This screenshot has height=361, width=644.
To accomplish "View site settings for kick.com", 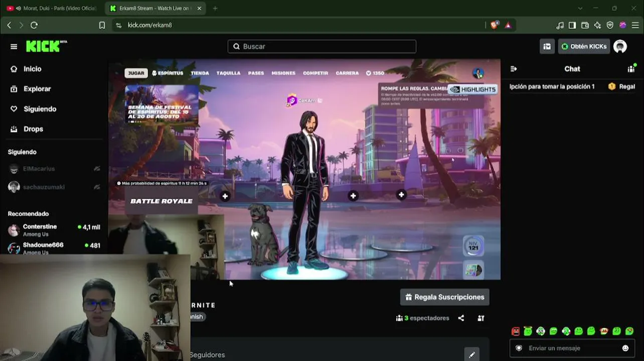I will click(118, 25).
